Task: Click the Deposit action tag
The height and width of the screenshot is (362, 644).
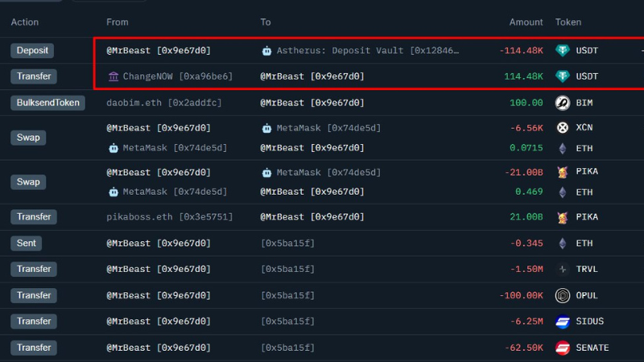Action: [x=32, y=51]
